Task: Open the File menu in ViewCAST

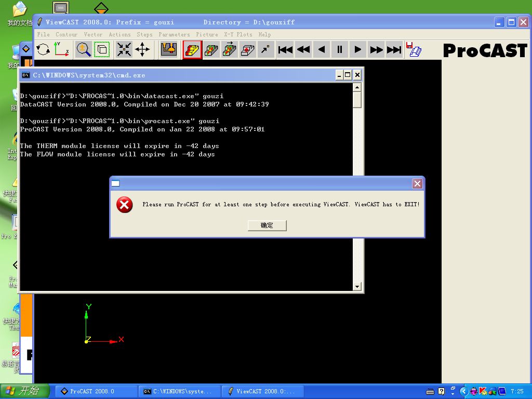Action: (x=44, y=34)
